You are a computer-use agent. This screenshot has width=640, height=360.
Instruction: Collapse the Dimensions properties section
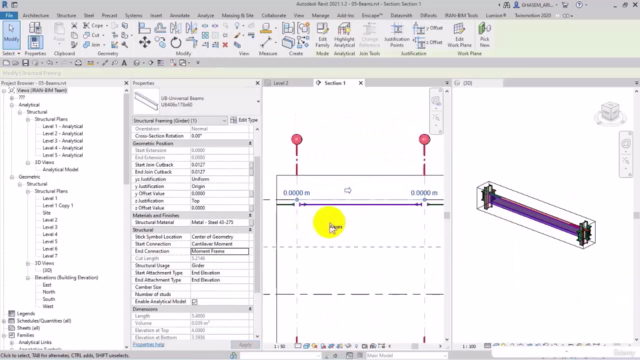click(250, 309)
